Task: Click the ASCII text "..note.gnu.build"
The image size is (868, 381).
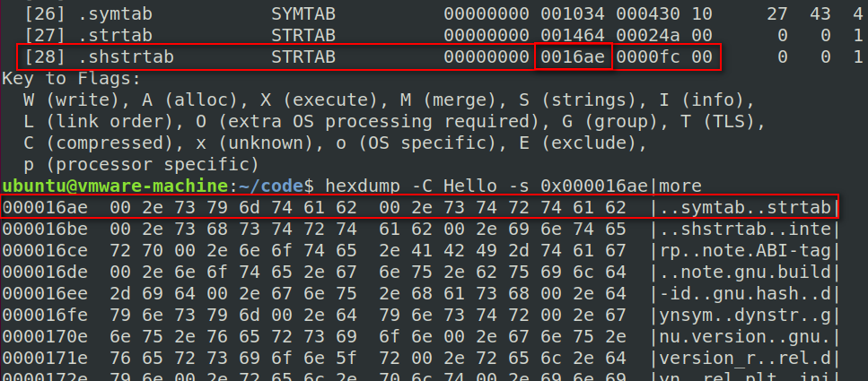Action: point(750,273)
